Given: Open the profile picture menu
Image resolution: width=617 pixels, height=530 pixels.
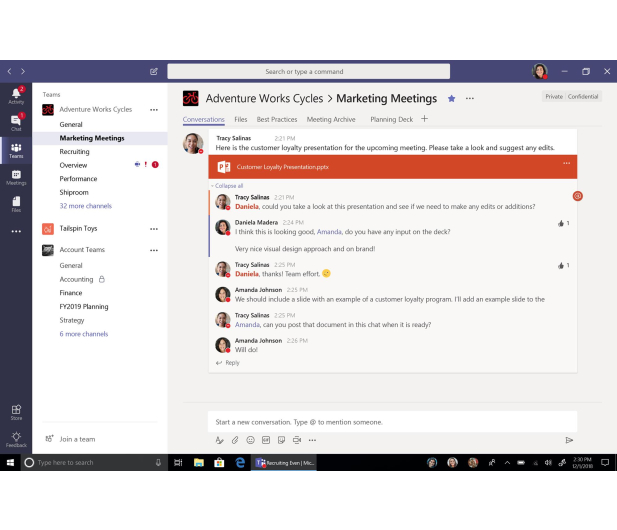Looking at the screenshot, I should [540, 71].
